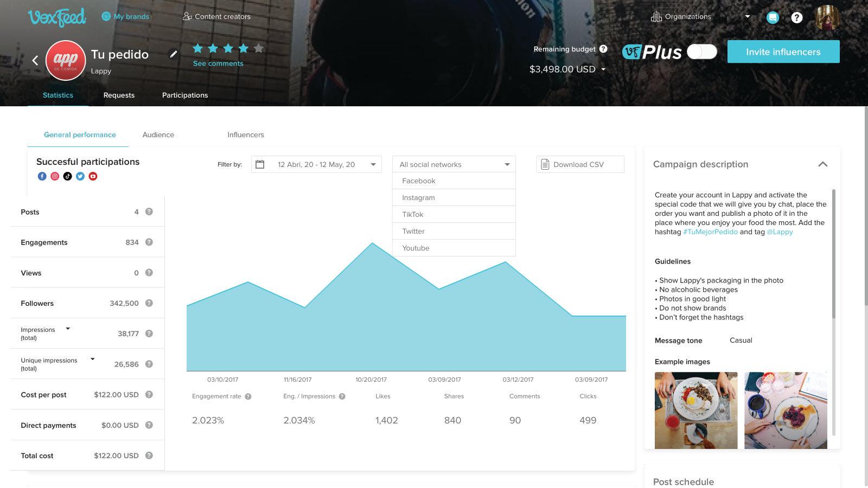Click the Invite influencers button
This screenshot has width=868, height=488.
(783, 52)
